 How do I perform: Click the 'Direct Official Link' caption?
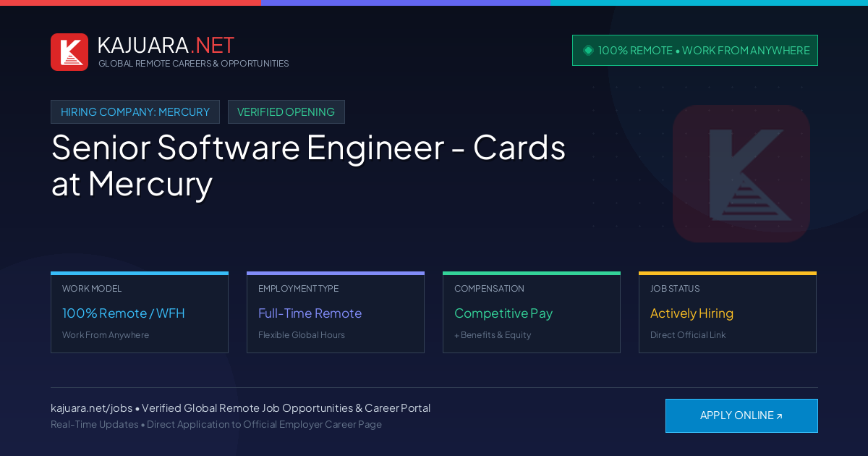coord(688,335)
